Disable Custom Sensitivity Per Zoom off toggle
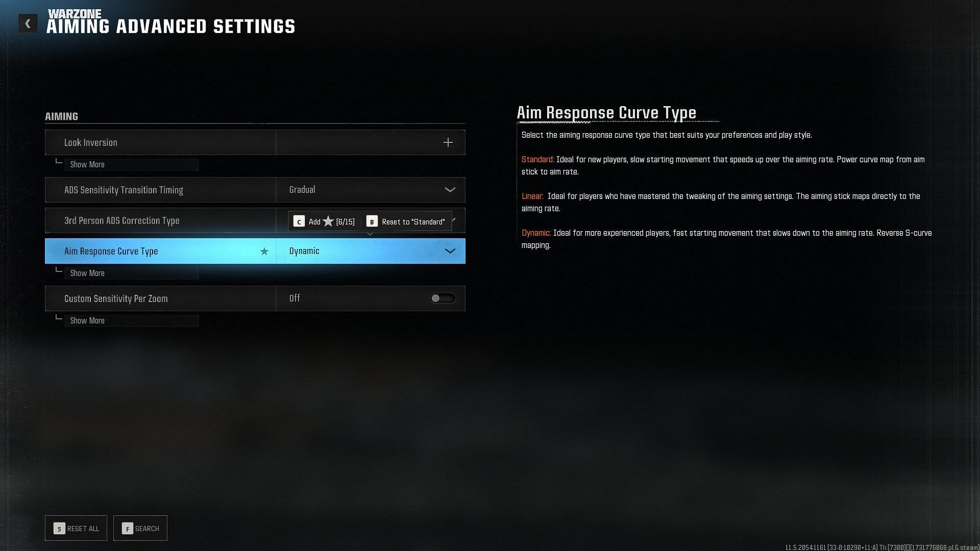Viewport: 980px width, 551px height. coord(442,298)
